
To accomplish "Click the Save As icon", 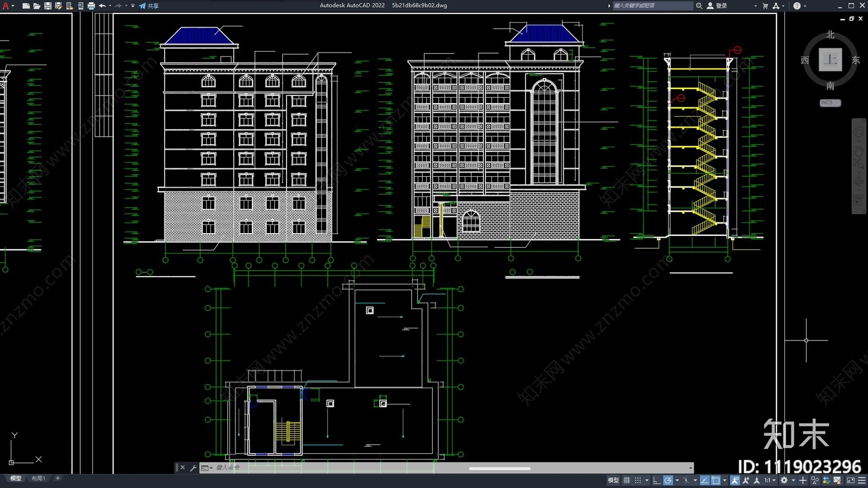I will (x=59, y=6).
